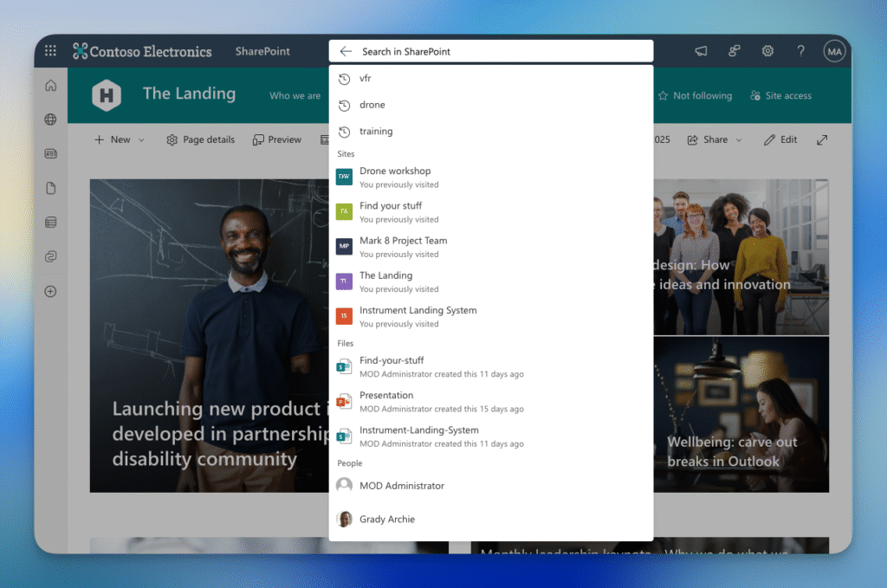
Task: Open the MA account profile avatar
Action: tap(834, 51)
